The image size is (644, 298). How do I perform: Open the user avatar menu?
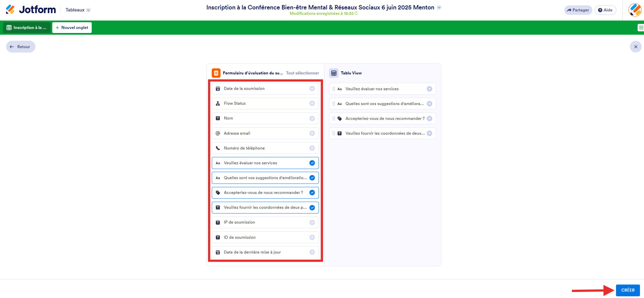pyautogui.click(x=635, y=10)
